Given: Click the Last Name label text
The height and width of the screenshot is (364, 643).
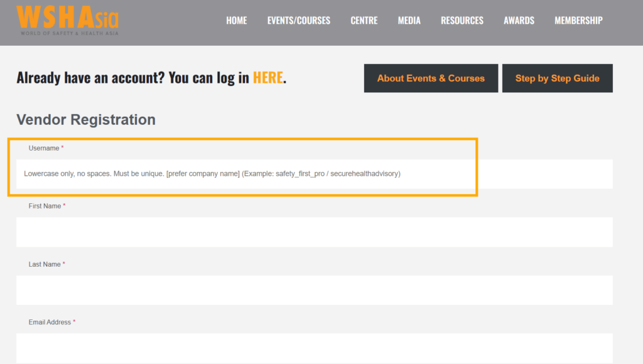Looking at the screenshot, I should 45,264.
